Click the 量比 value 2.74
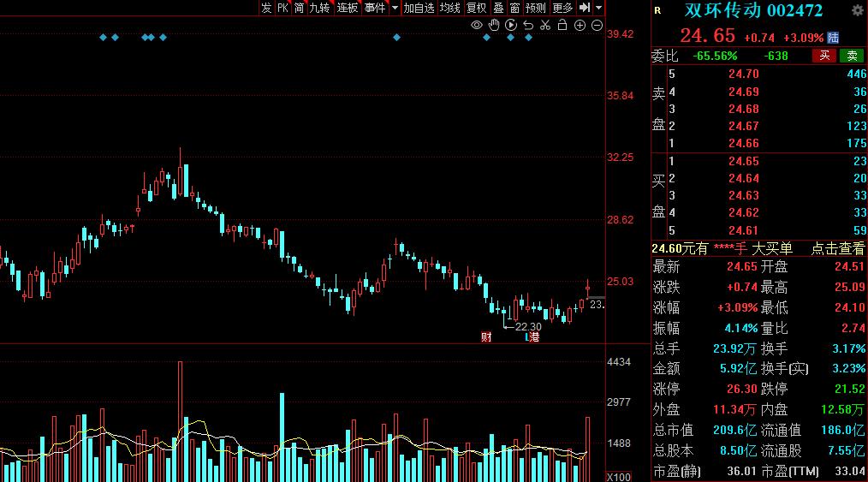The image size is (868, 482). click(853, 328)
